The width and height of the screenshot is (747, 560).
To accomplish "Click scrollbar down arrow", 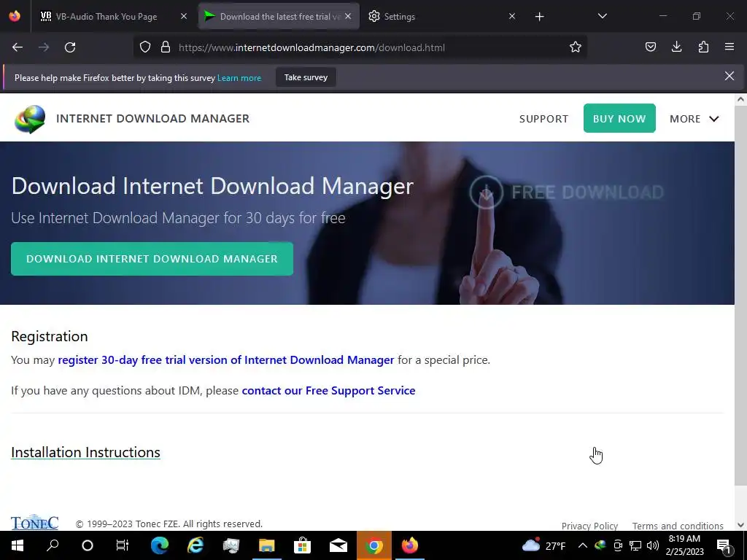I will [740, 525].
